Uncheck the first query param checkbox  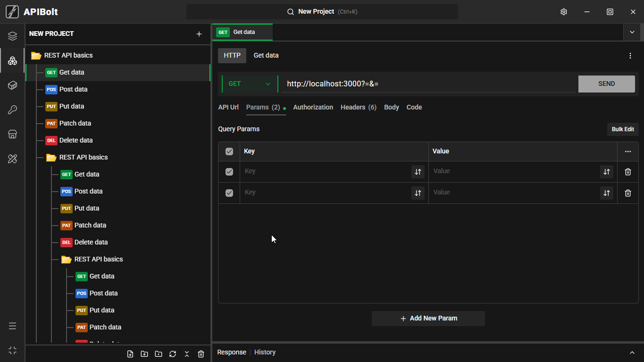click(229, 172)
